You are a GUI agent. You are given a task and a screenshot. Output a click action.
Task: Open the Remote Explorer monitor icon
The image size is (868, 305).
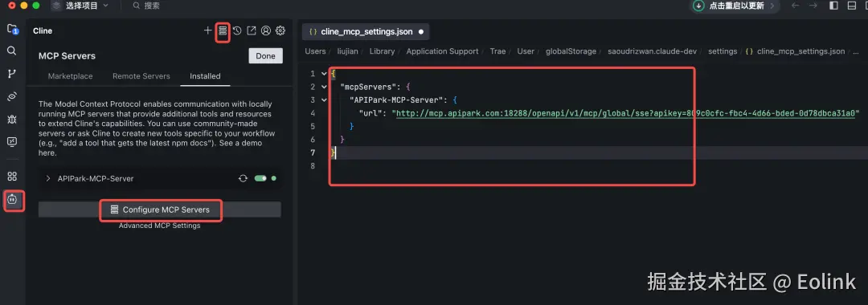tap(11, 141)
